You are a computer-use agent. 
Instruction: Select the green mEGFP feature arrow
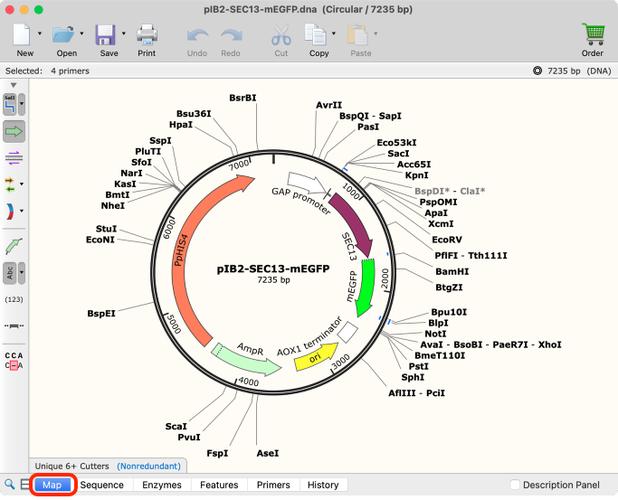pyautogui.click(x=365, y=287)
